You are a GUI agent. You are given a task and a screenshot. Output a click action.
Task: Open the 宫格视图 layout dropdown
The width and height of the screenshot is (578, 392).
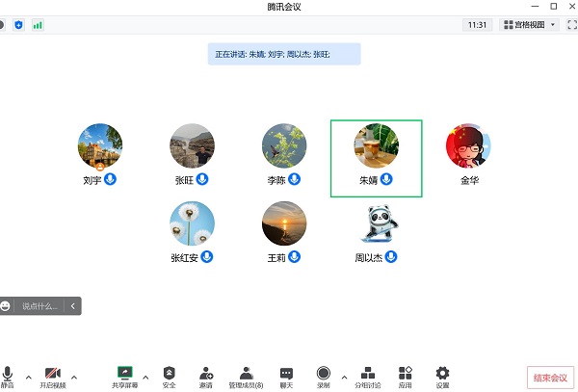[530, 24]
